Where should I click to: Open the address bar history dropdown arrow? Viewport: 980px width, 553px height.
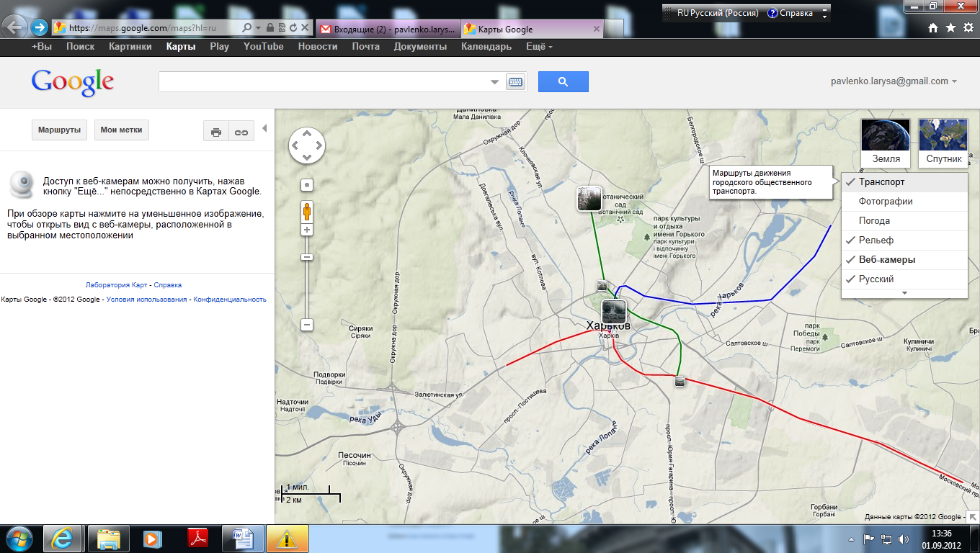[x=259, y=28]
